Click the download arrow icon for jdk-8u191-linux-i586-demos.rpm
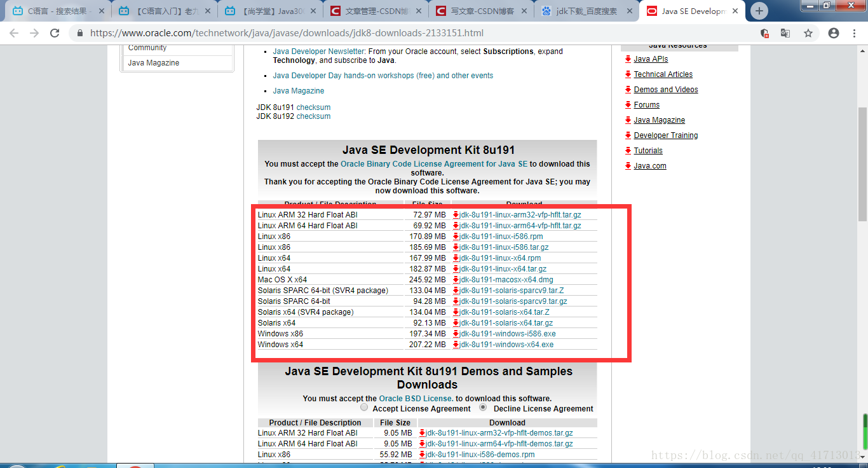Viewport: 868px width, 468px height. (x=423, y=455)
